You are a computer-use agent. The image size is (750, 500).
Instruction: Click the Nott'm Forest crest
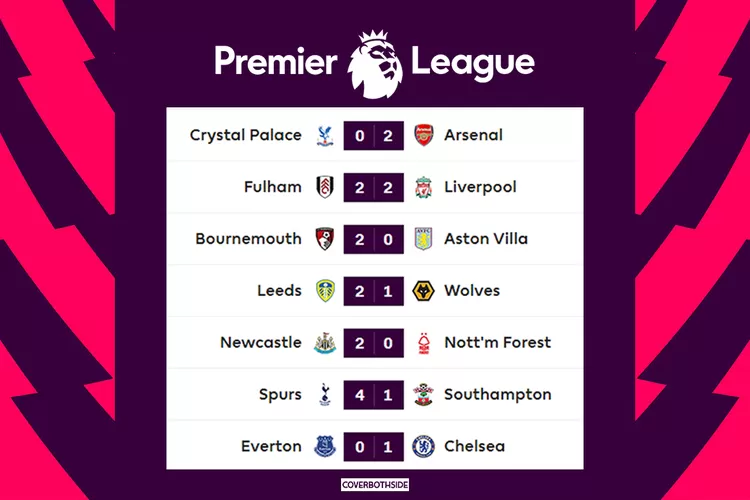[424, 343]
